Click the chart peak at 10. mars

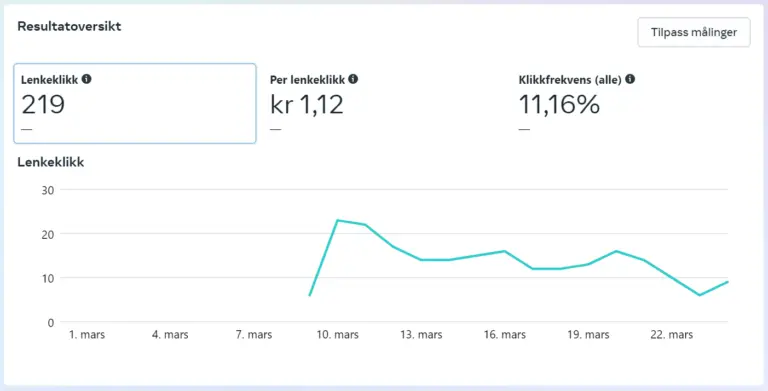click(337, 220)
